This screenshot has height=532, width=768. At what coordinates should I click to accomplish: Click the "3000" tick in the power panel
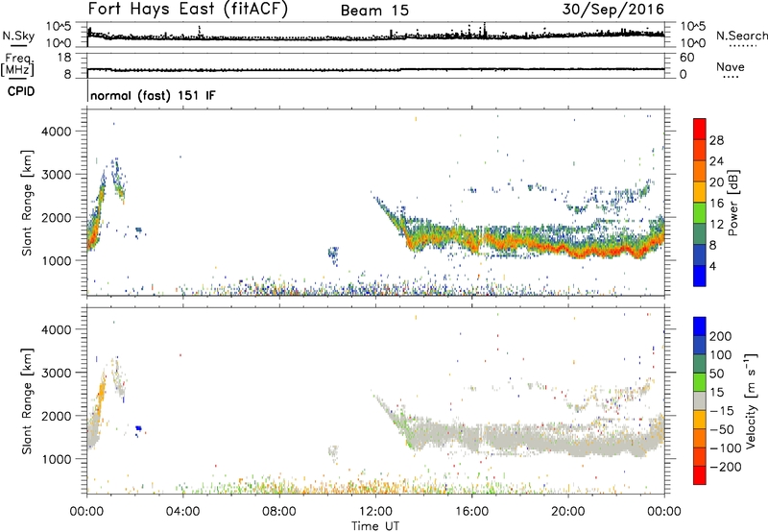57,175
